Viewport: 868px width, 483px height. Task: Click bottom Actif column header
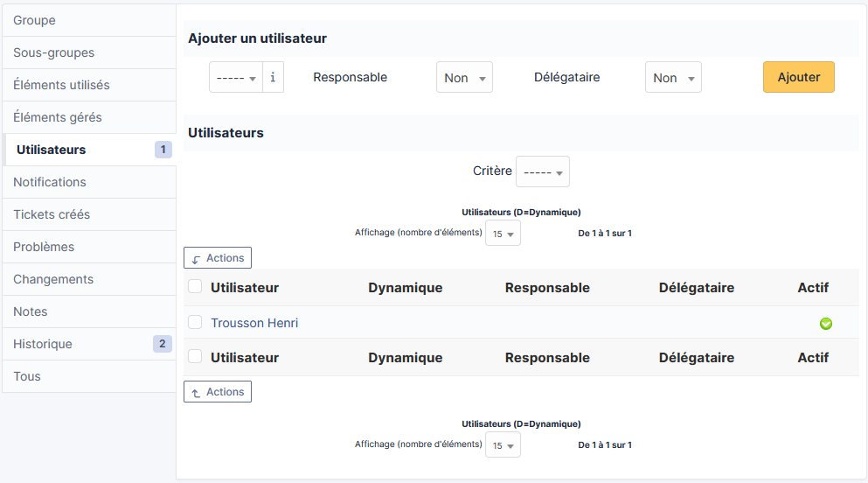coord(813,358)
